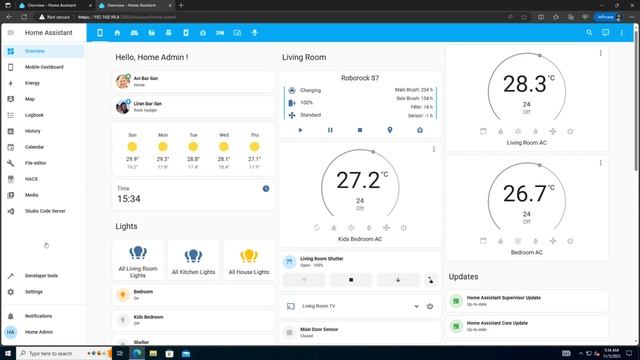Image resolution: width=640 pixels, height=360 pixels.
Task: Toggle the Kids Bedroom light entity
Action: tap(193, 320)
